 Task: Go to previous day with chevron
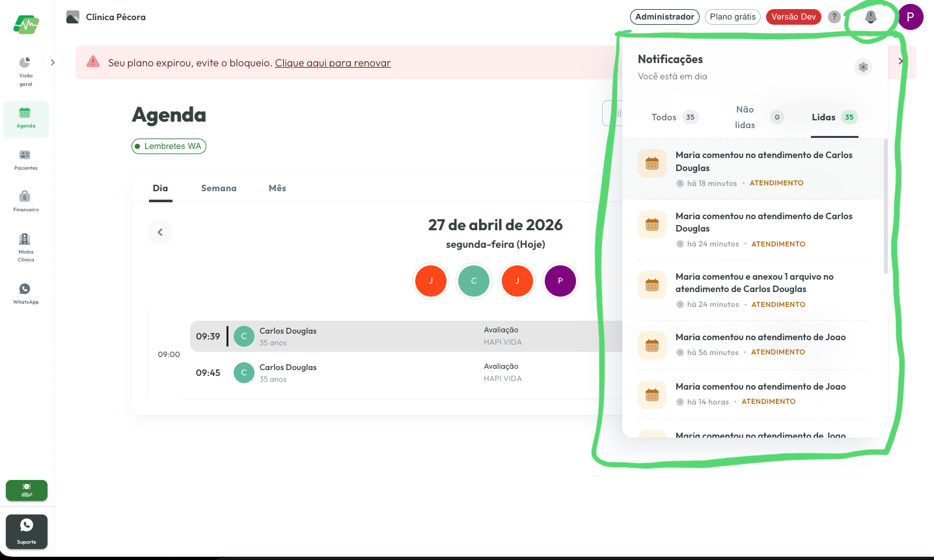tap(160, 232)
